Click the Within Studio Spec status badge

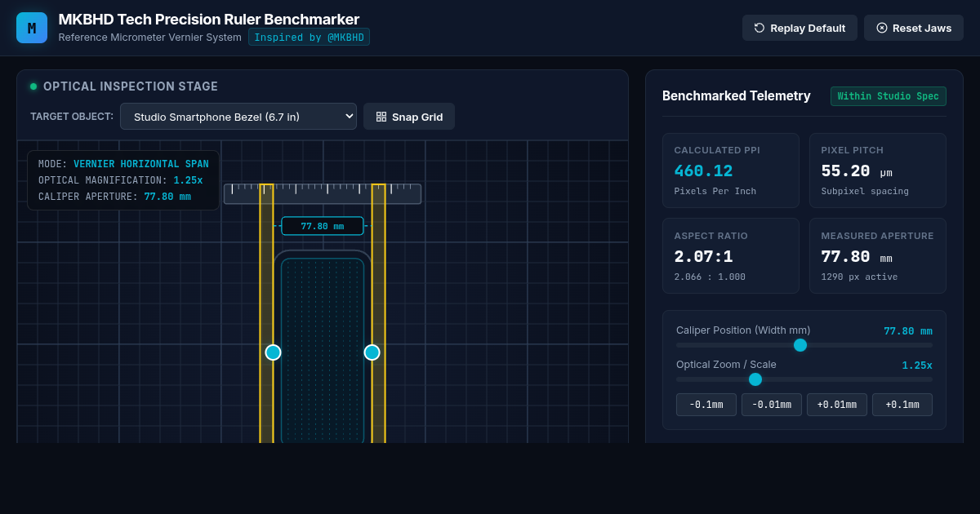click(889, 96)
